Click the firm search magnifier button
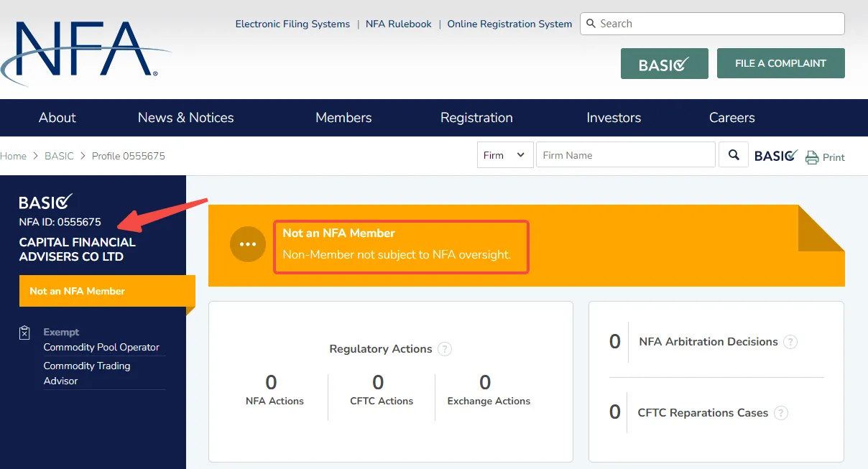This screenshot has width=868, height=469. (734, 154)
